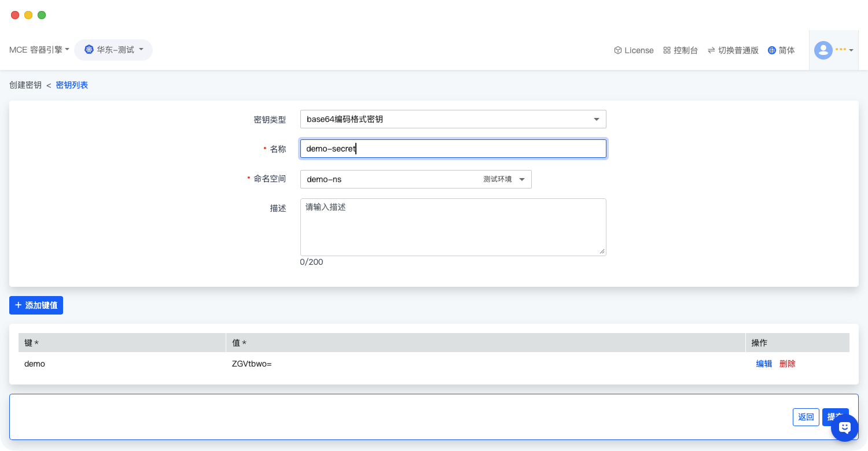Go back to 密钥列表 breadcrumb link
This screenshot has height=451, width=868.
pyautogui.click(x=72, y=85)
